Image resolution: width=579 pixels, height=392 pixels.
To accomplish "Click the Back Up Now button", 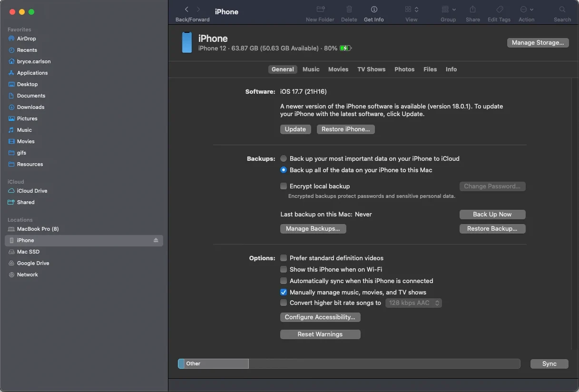I will [x=492, y=215].
